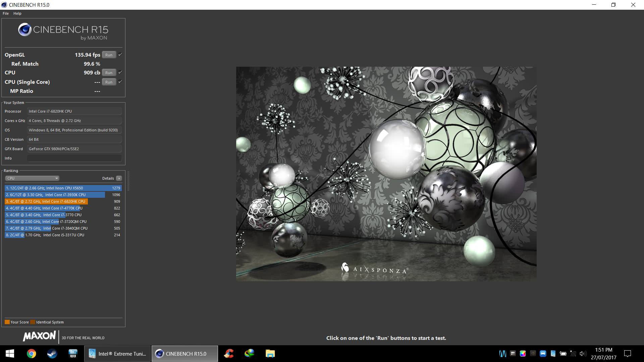Click the brown Identical System legend swatch
644x362 pixels.
point(33,322)
